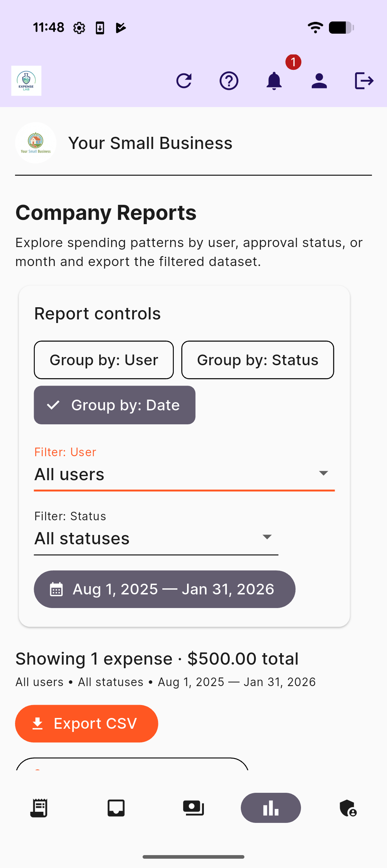
Task: Toggle Group by: User chip
Action: [104, 360]
